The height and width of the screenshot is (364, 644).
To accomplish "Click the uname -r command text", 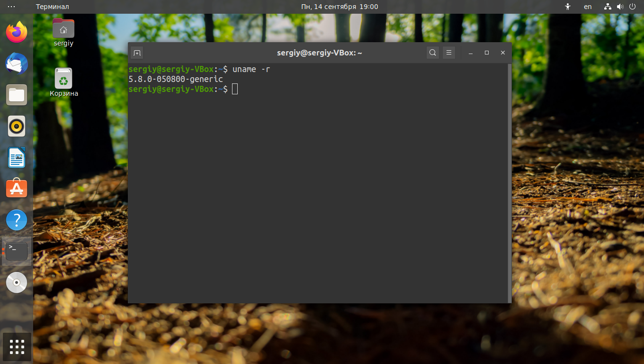I will [x=251, y=69].
